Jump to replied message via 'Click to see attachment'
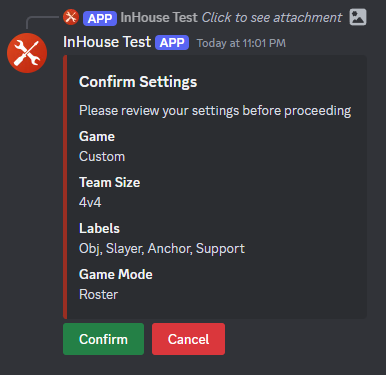 point(272,17)
